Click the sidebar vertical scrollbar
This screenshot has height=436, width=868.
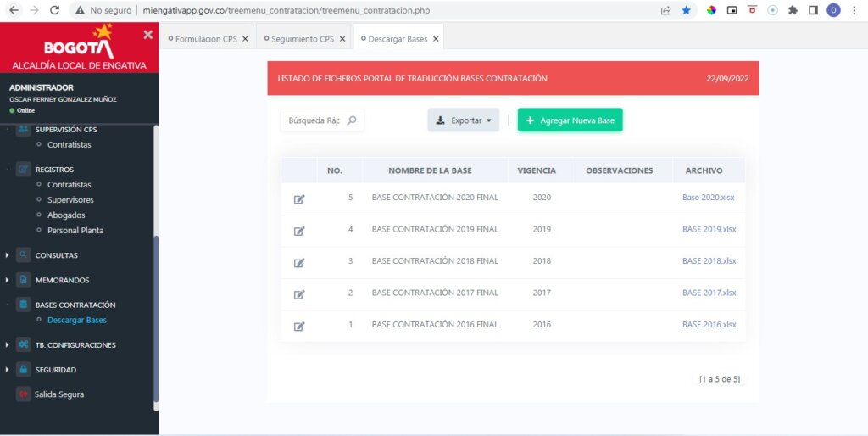point(156,319)
